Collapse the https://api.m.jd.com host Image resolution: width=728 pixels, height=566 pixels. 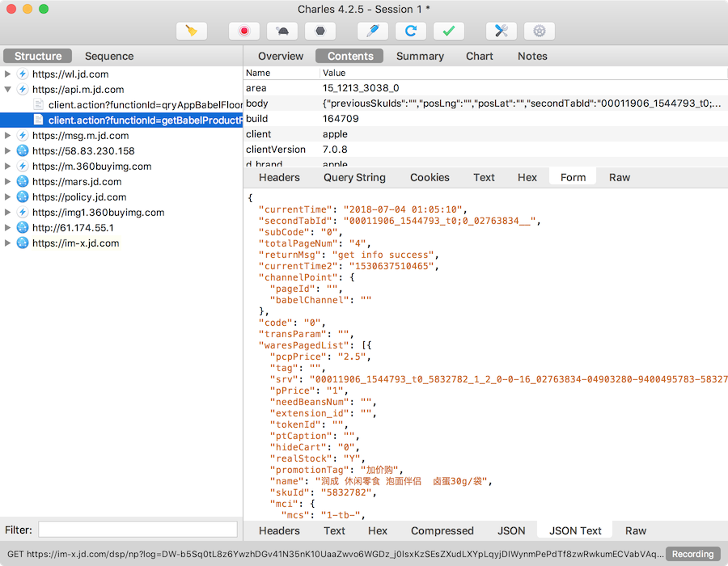pos(7,89)
